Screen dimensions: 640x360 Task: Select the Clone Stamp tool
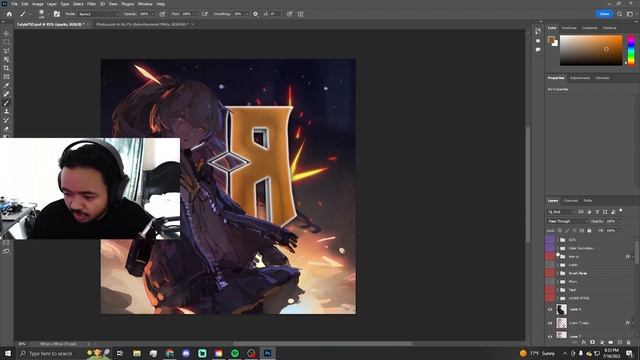(6, 111)
